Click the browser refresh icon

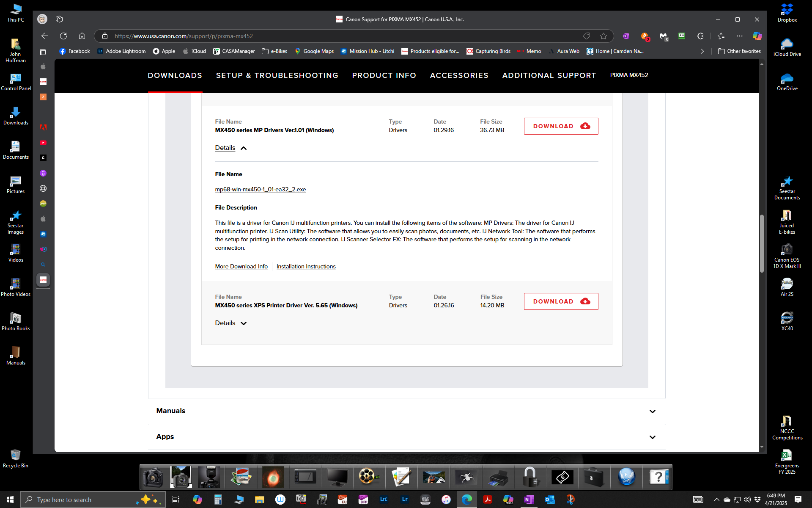(x=63, y=36)
